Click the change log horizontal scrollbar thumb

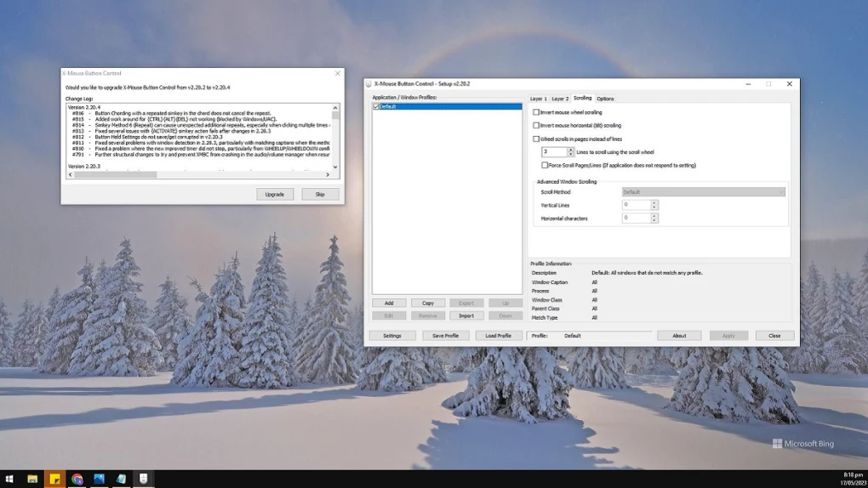click(x=116, y=175)
